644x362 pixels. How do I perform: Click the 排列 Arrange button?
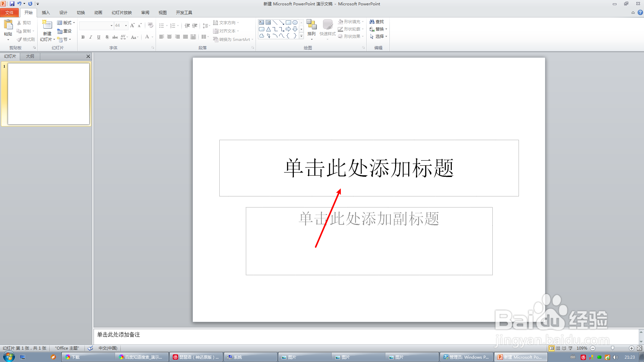(312, 29)
